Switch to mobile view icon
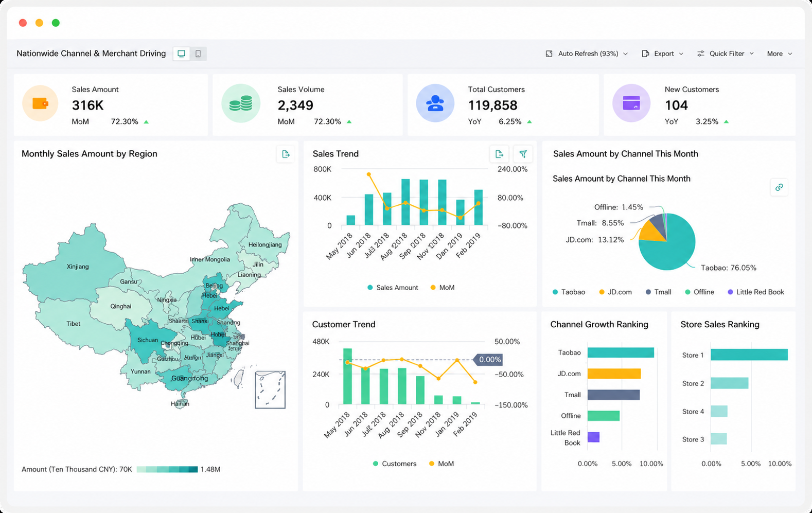The width and height of the screenshot is (812, 513). (198, 54)
